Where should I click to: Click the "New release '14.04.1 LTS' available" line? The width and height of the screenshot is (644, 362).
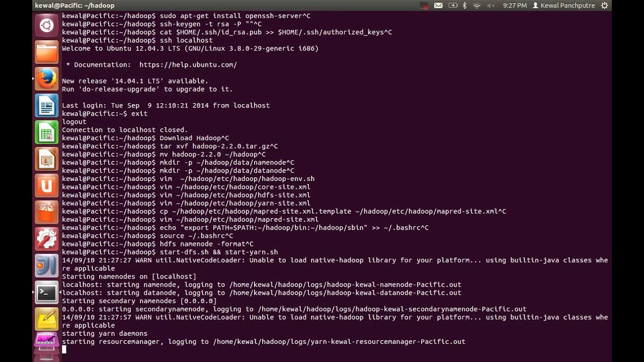tap(135, 81)
